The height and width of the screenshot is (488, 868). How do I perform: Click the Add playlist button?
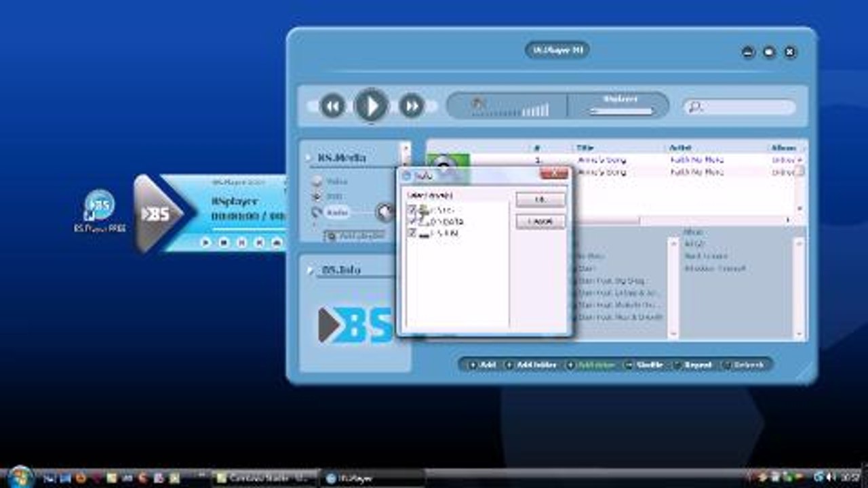click(355, 235)
